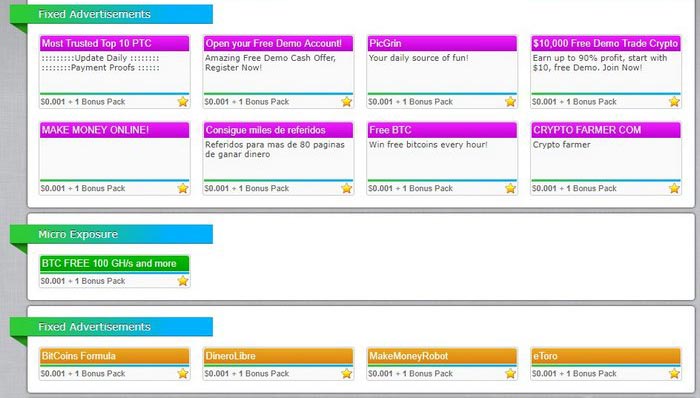
Task: Open the MAKE MONEY ONLINE! ad
Action: point(114,130)
